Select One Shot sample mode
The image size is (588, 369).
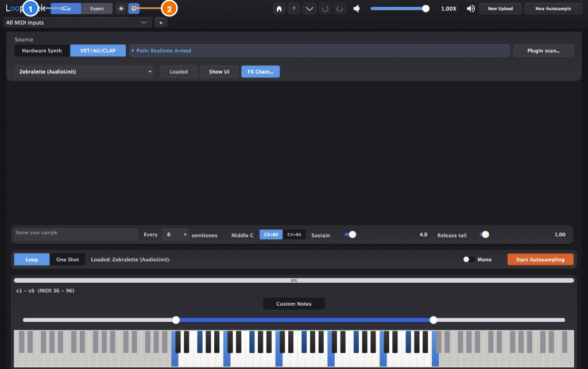pos(68,259)
